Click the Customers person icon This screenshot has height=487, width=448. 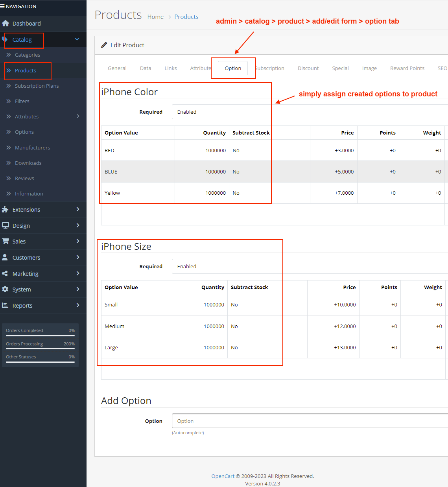coord(5,258)
